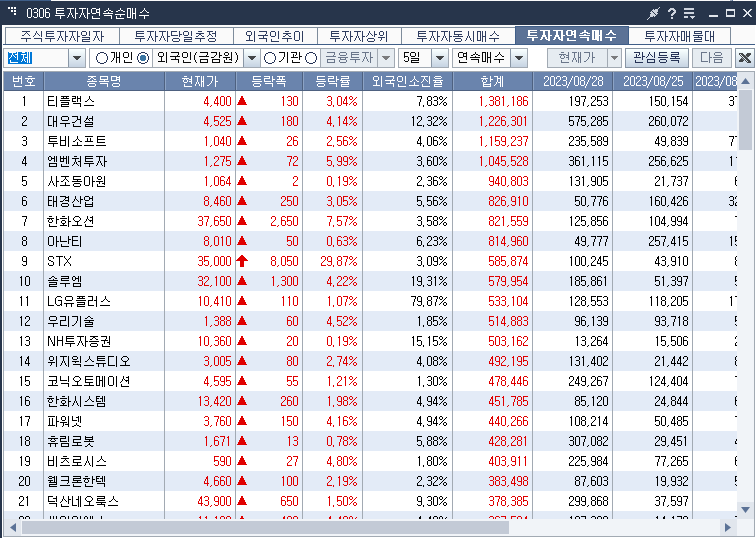Screen dimensions: 756x538
Task: Select the 한화시스템 stock name
Action: tap(76, 401)
